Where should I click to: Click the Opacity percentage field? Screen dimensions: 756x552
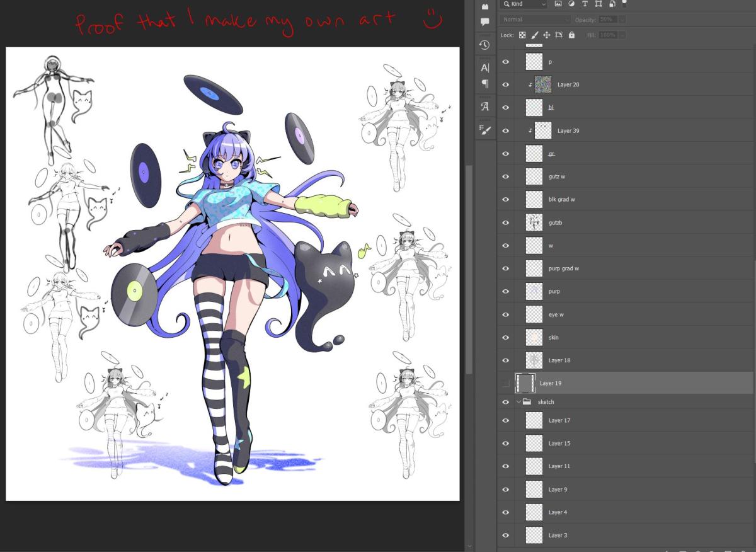click(x=607, y=20)
